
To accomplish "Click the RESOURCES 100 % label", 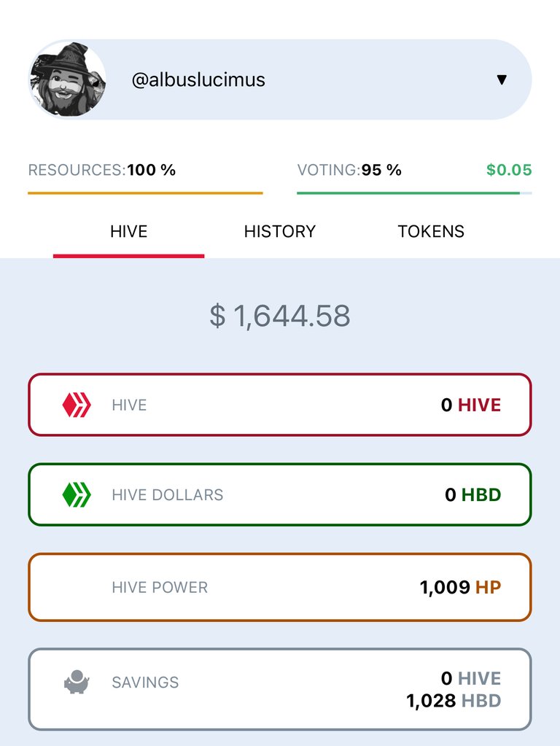I will click(x=102, y=170).
